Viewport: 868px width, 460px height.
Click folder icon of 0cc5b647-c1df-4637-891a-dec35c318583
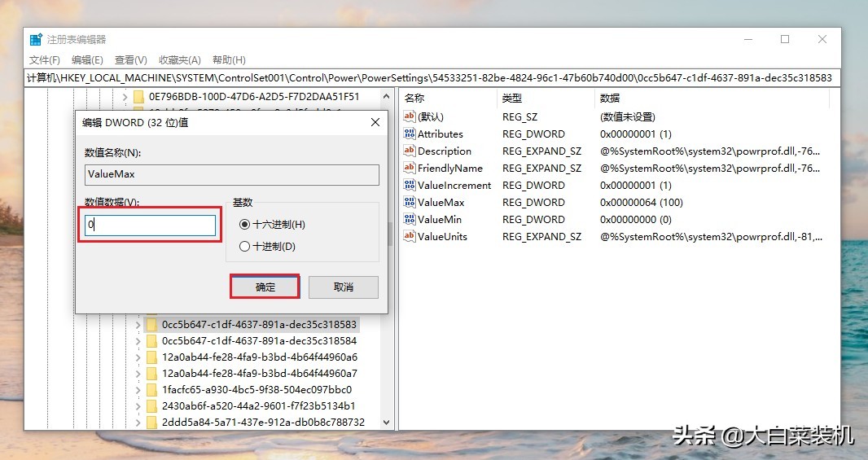click(x=151, y=324)
